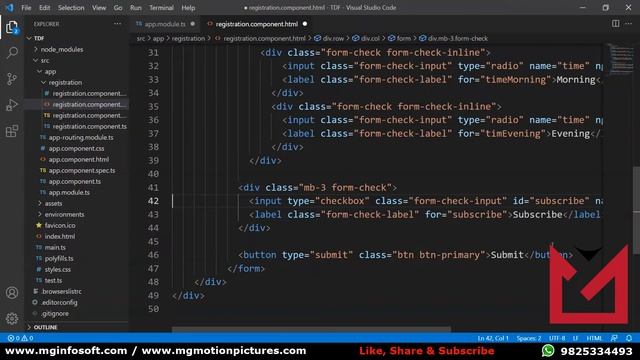This screenshot has height=360, width=640.
Task: Click the LF end-of-line selector
Action: (x=576, y=338)
